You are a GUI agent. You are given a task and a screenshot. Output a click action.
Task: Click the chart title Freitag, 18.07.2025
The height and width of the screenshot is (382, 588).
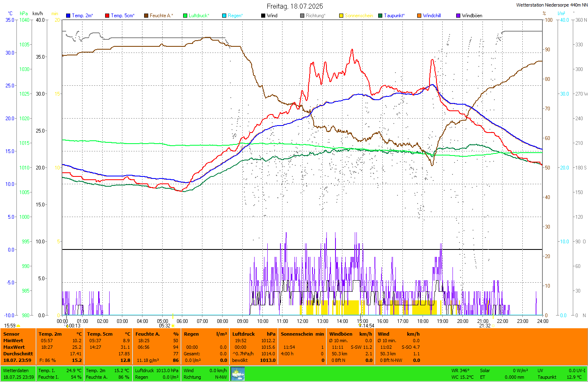coord(295,6)
